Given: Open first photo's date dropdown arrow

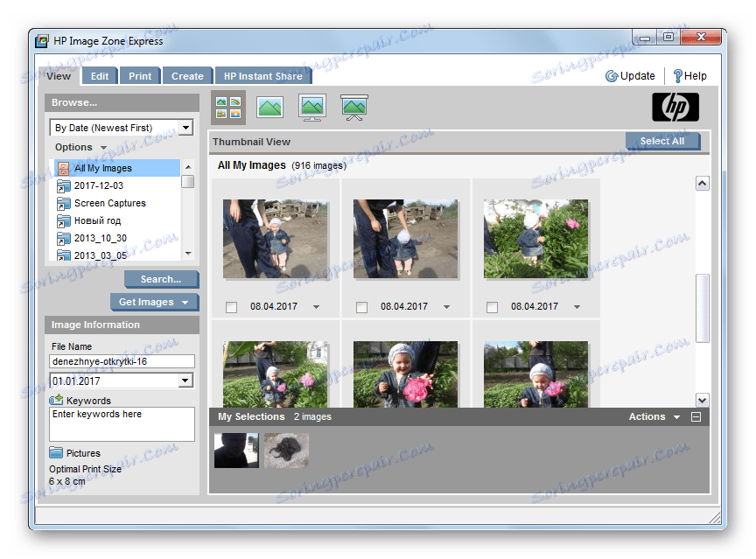Looking at the screenshot, I should pyautogui.click(x=316, y=307).
